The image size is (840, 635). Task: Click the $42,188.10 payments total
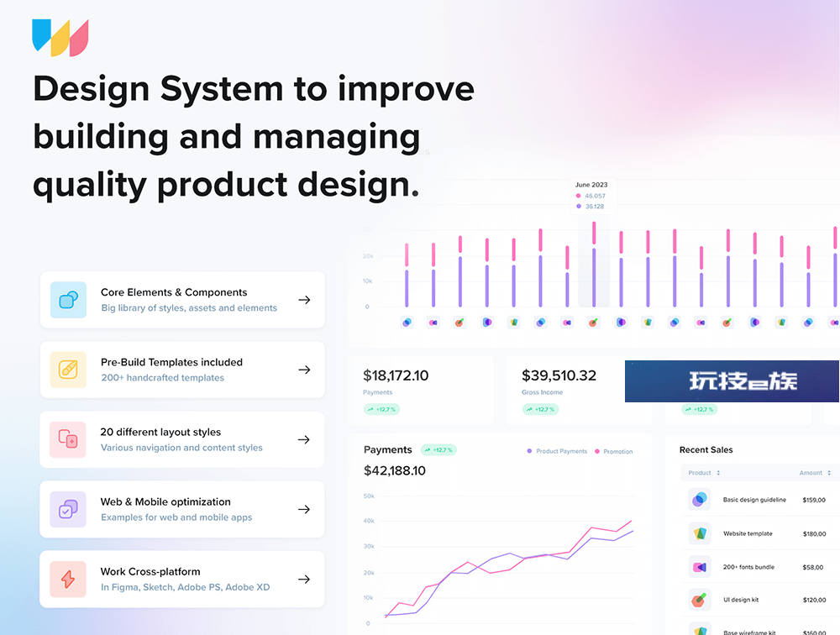(395, 470)
